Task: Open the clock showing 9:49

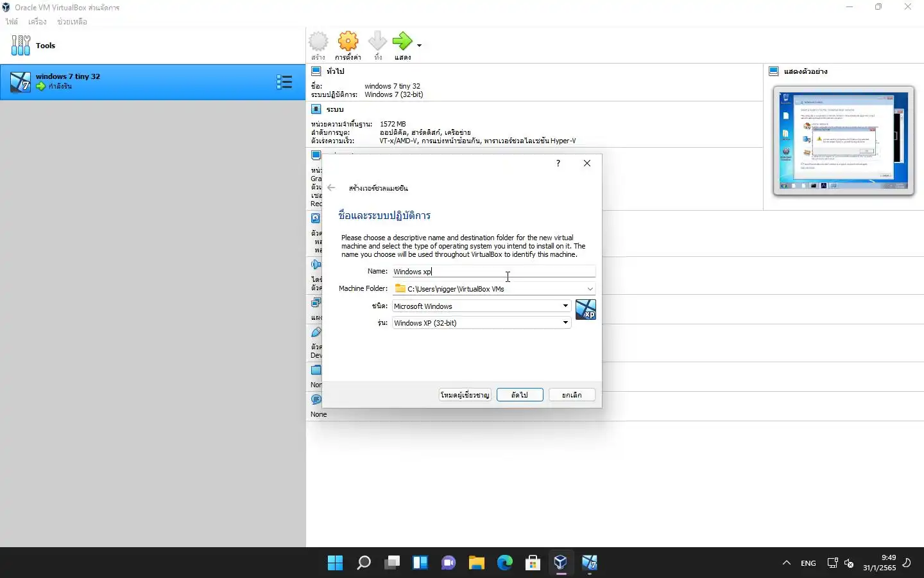Action: click(x=880, y=563)
